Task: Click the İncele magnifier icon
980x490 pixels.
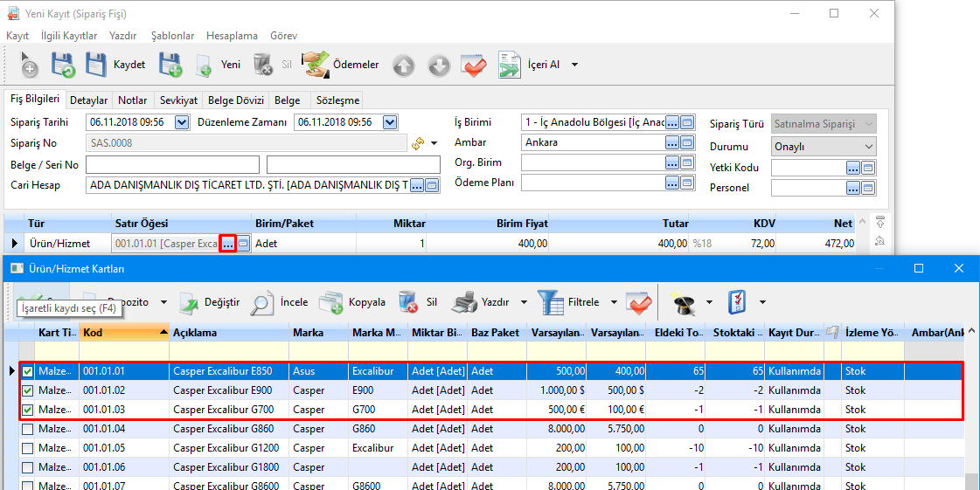Action: tap(262, 302)
